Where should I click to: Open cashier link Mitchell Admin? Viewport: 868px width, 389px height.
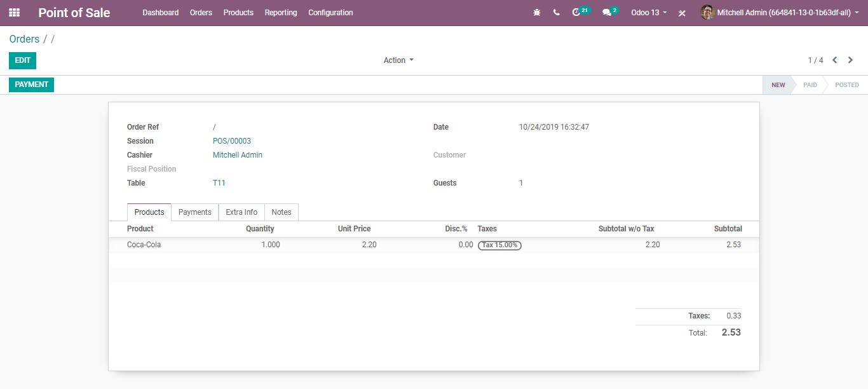[x=238, y=155]
